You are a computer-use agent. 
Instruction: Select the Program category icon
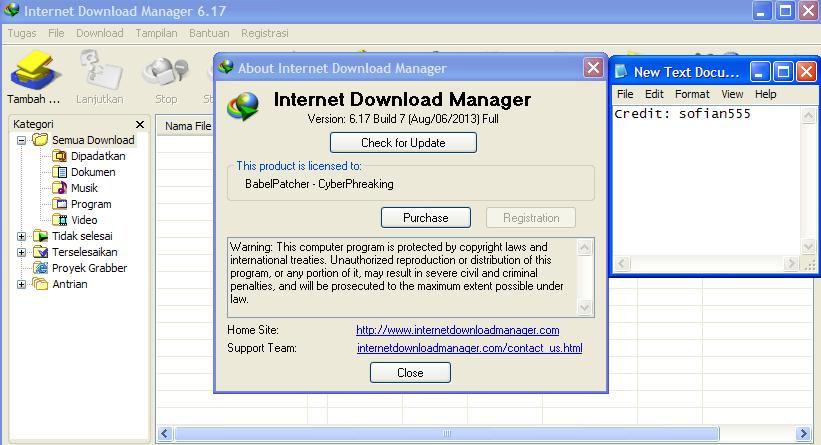click(x=60, y=204)
